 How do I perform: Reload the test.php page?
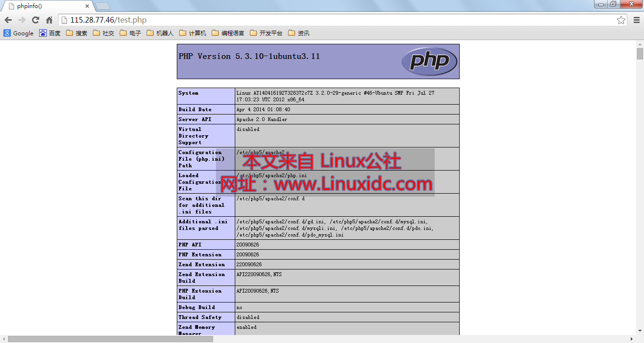coord(35,20)
